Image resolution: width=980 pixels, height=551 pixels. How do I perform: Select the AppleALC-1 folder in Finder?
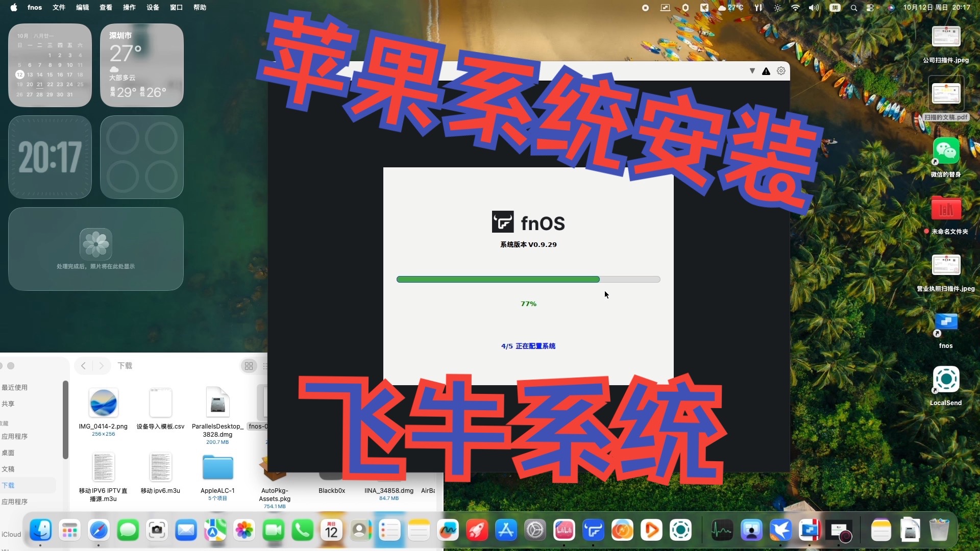pos(218,477)
